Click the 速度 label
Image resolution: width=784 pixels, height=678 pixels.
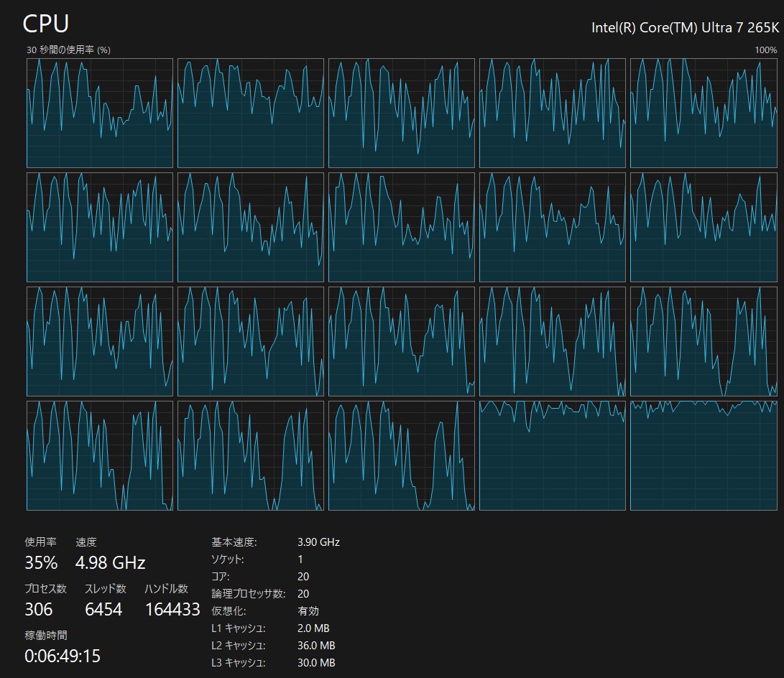[86, 542]
